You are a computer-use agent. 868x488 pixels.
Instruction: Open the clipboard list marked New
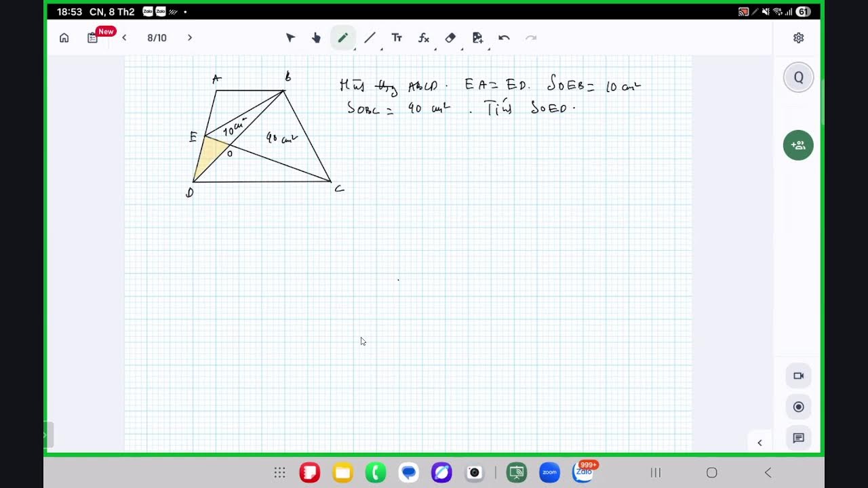(x=93, y=38)
